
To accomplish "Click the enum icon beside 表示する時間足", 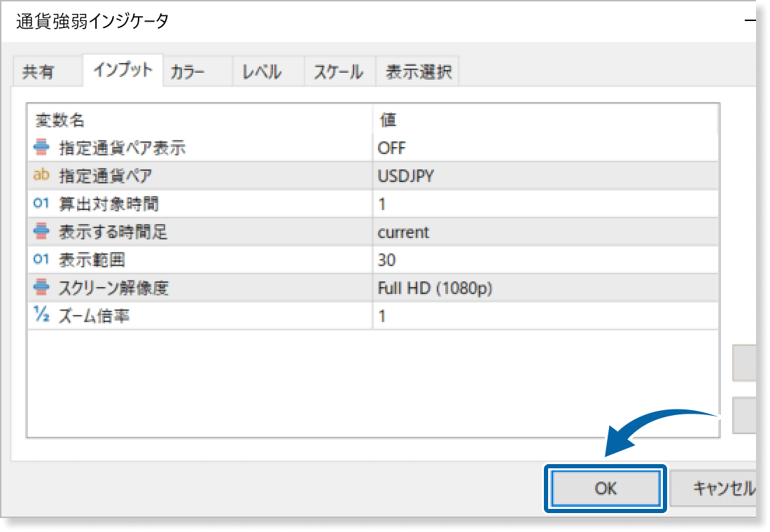I will point(41,232).
